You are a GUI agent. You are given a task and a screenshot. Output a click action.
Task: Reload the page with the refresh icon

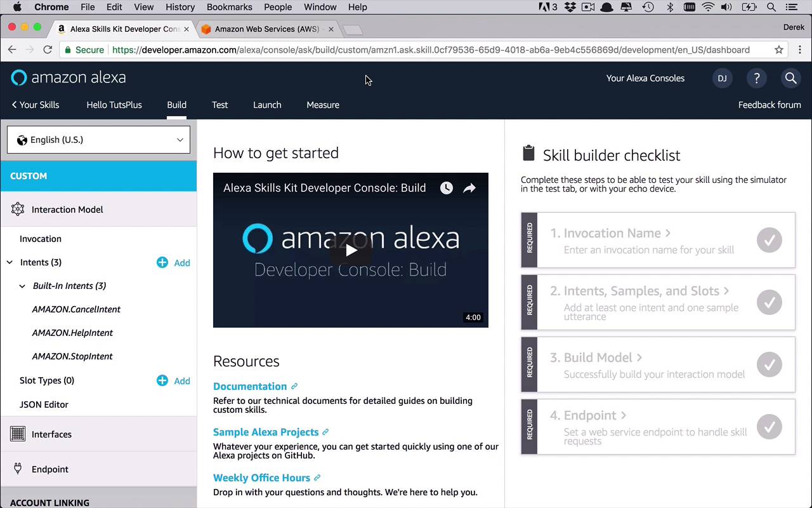(48, 50)
